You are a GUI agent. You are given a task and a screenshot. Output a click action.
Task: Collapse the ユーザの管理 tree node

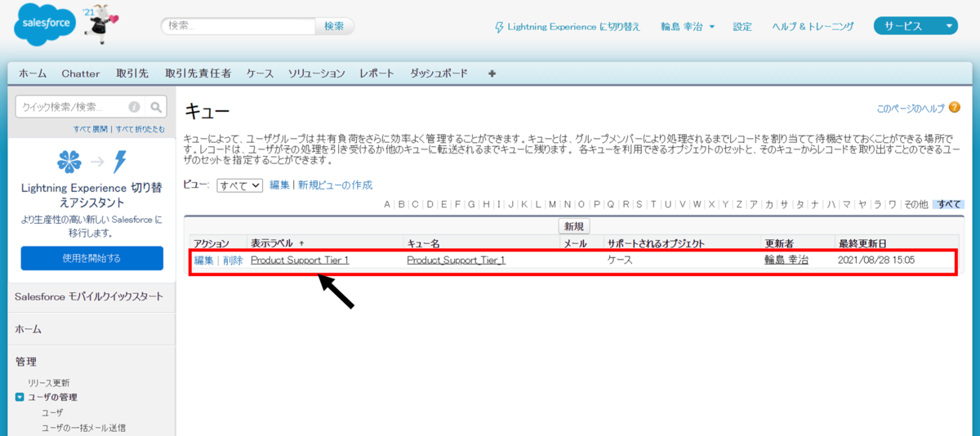tap(20, 398)
